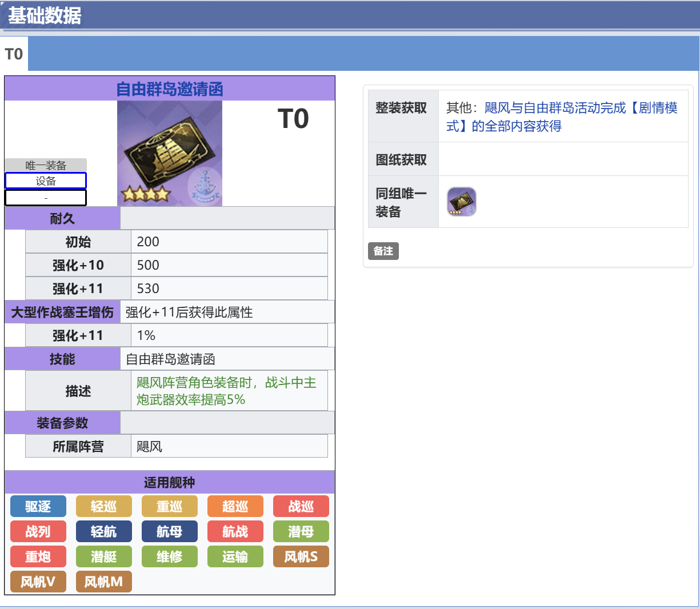The width and height of the screenshot is (700, 609).
Task: Select the 重巡 ship type icon
Action: (x=169, y=506)
